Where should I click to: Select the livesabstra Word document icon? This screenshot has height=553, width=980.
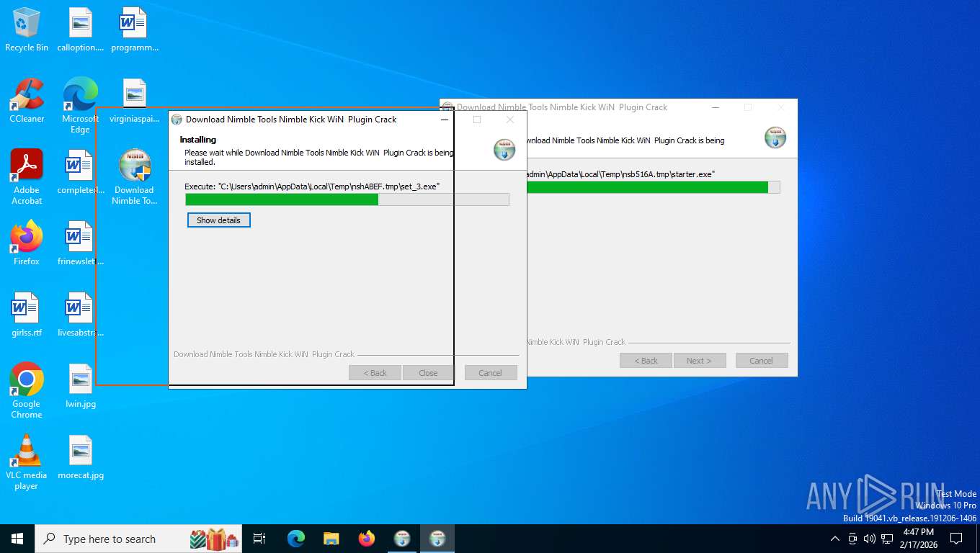pos(80,315)
